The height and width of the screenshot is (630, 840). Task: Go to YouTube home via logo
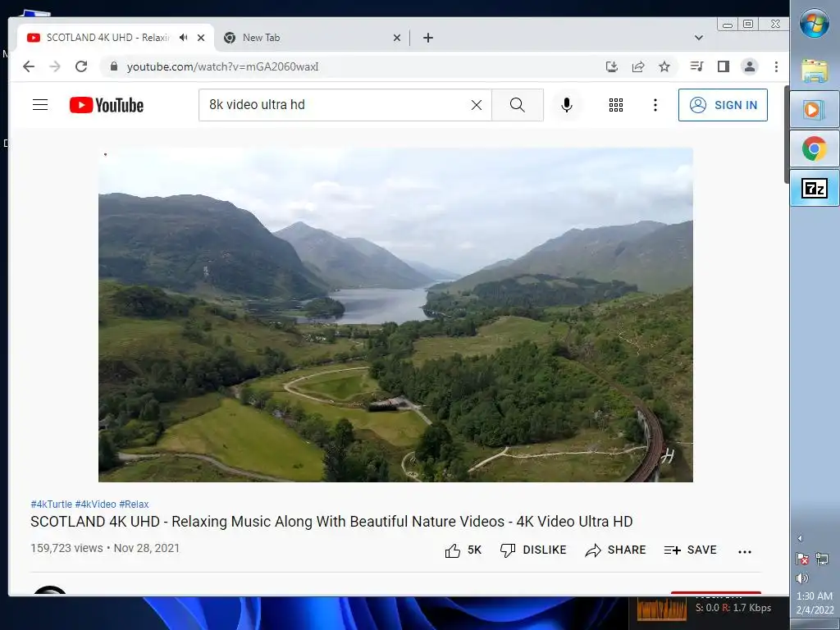pyautogui.click(x=107, y=105)
